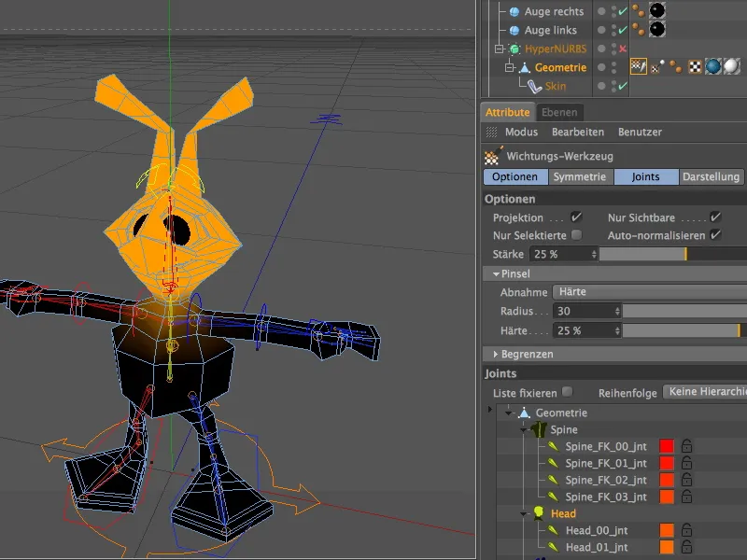This screenshot has width=747, height=560.
Task: Click the orange selection dots tag on Geometrie
Action: pyautogui.click(x=675, y=66)
